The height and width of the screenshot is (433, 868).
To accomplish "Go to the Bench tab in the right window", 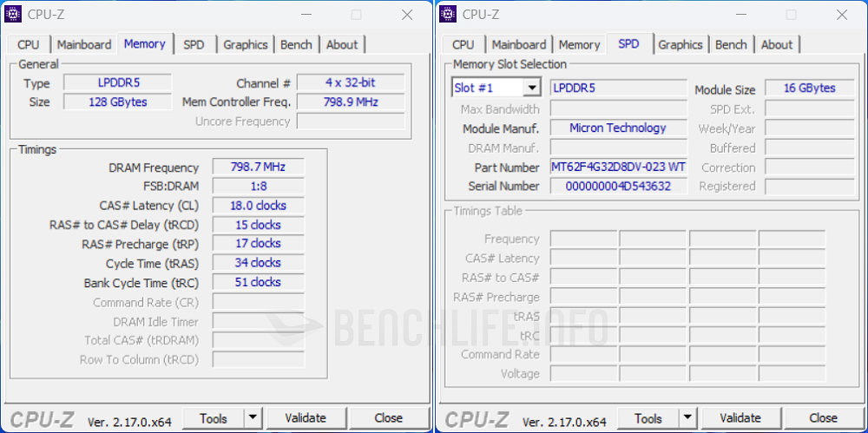I will (731, 44).
